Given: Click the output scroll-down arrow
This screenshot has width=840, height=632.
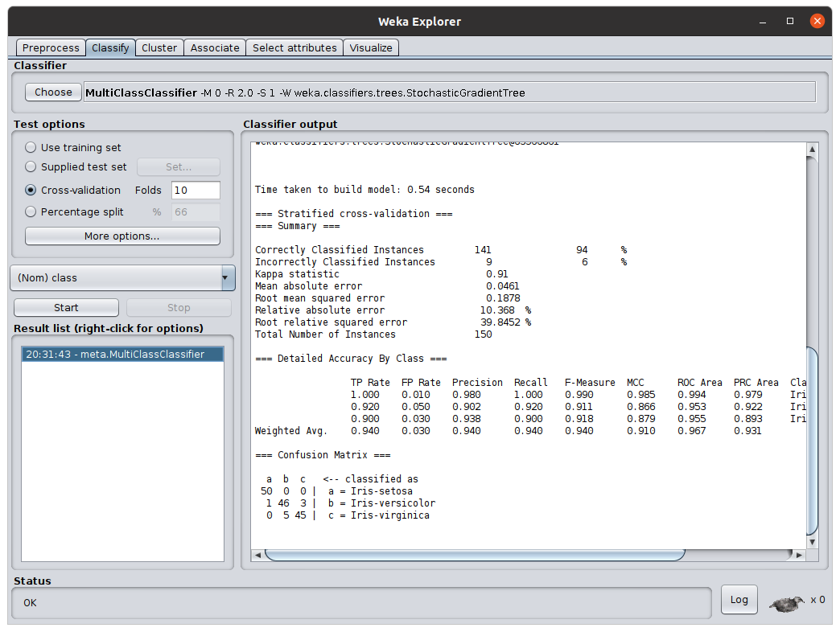Looking at the screenshot, I should (812, 542).
